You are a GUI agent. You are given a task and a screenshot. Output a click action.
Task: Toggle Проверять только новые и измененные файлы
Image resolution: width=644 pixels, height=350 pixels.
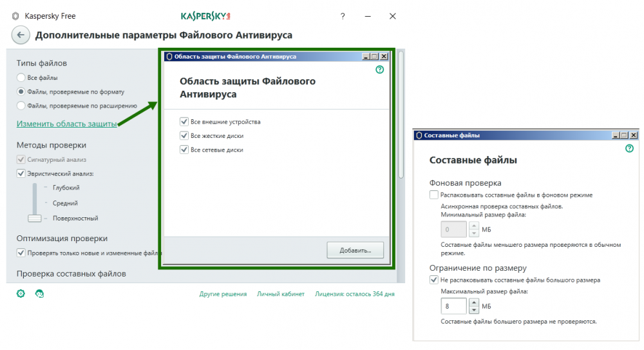click(x=21, y=253)
